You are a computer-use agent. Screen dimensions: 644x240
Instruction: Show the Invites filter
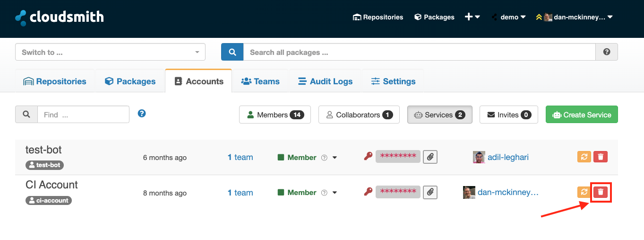(509, 115)
